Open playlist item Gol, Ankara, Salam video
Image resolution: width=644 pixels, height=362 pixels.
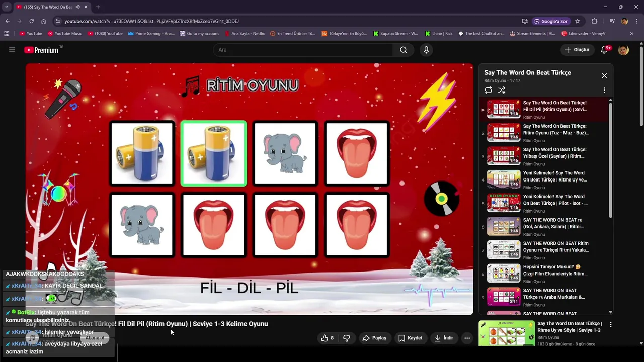[x=545, y=227]
